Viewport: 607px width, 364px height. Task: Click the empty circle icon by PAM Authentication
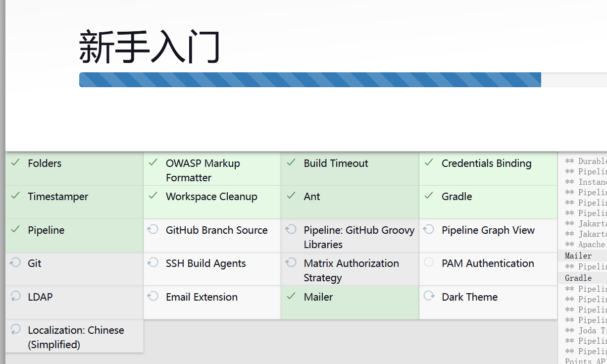pos(429,262)
